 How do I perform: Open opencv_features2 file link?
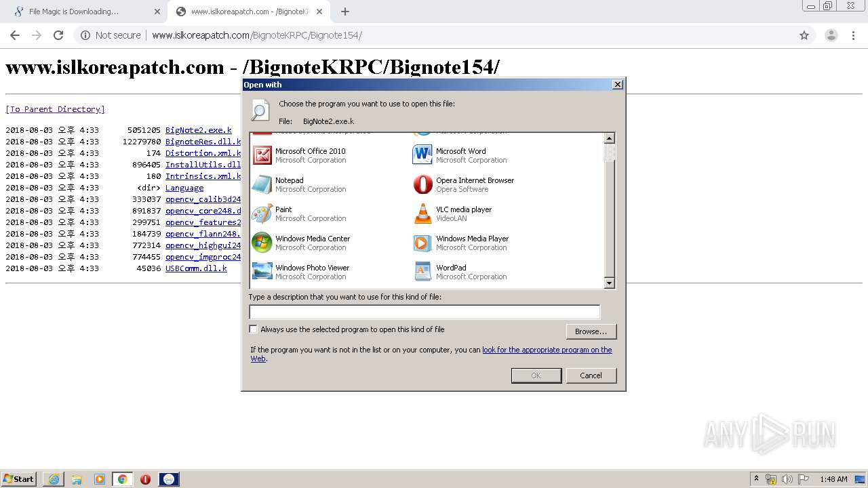click(203, 222)
